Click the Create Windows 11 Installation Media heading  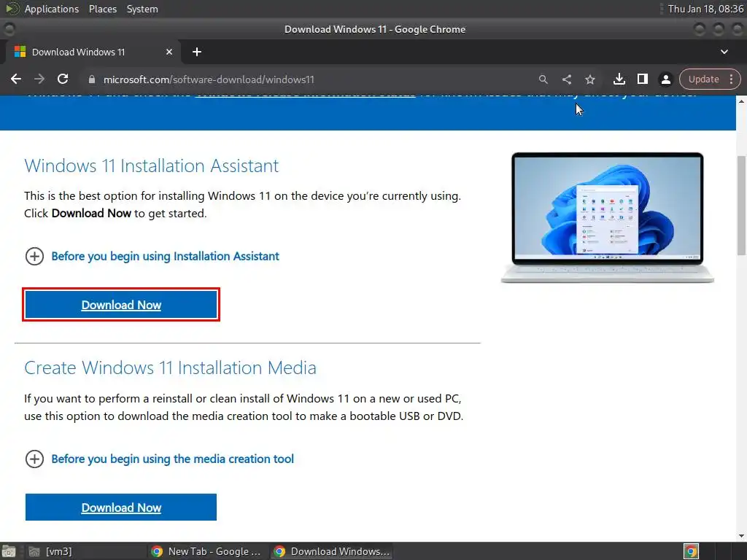coord(170,367)
